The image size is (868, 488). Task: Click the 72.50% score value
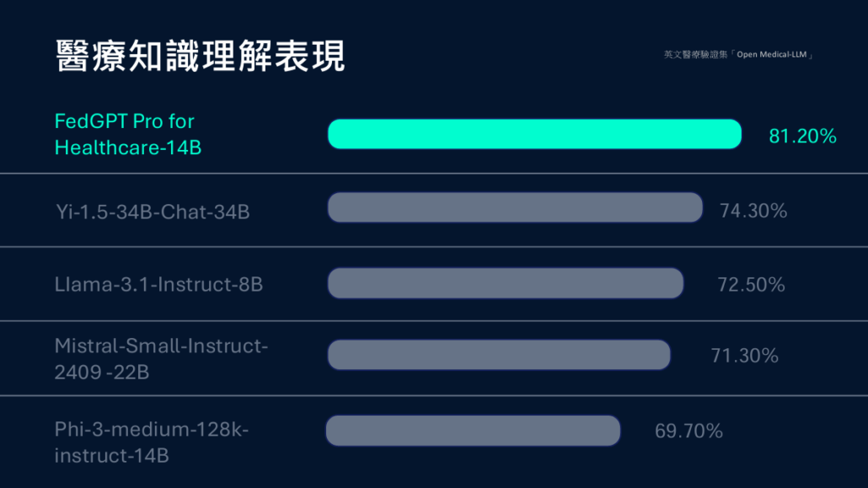751,285
